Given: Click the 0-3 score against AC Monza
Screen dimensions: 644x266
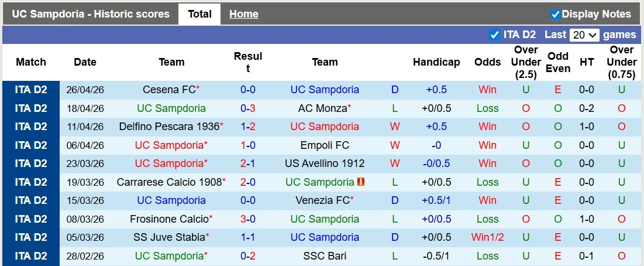Looking at the screenshot, I should 248,108.
